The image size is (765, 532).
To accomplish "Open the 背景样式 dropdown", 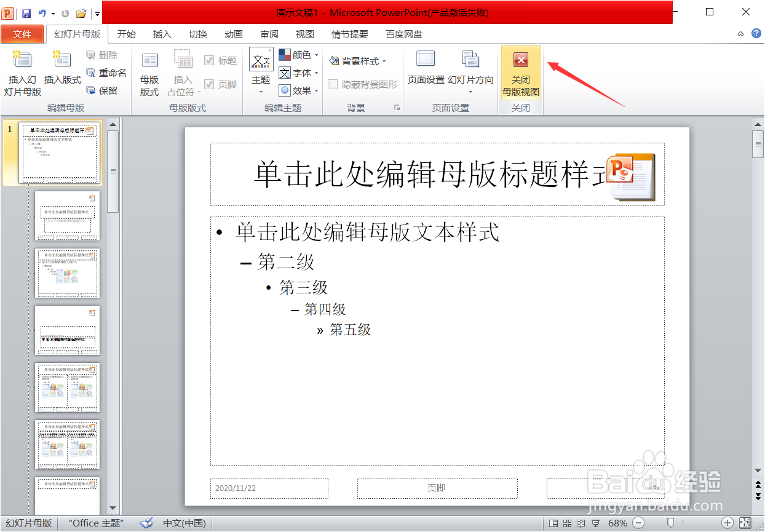I will point(357,61).
